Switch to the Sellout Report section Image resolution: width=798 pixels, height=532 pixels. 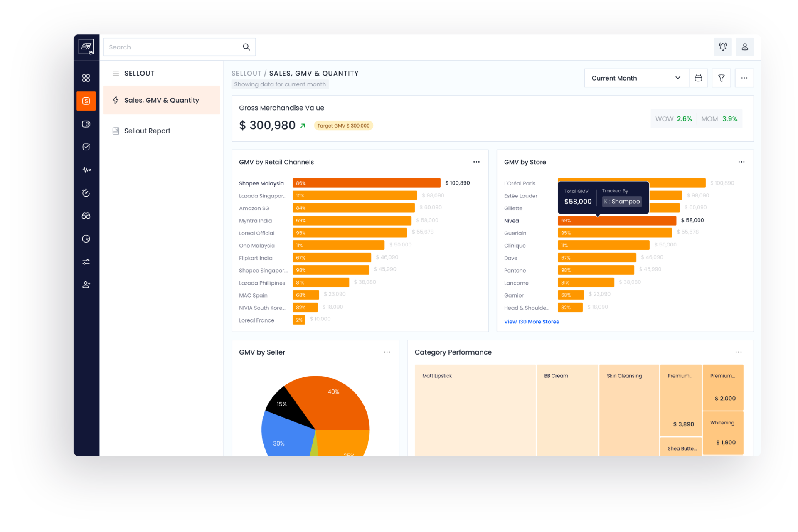coord(147,131)
